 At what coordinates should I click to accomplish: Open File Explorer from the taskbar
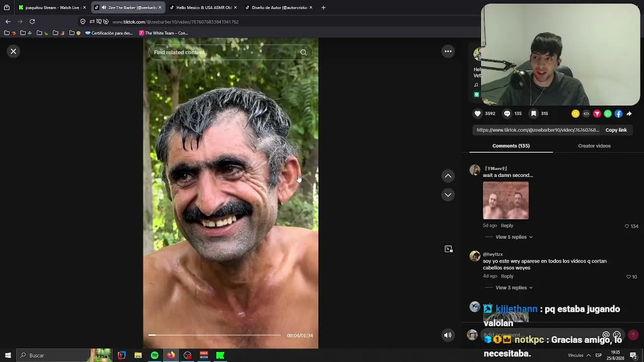[138, 355]
